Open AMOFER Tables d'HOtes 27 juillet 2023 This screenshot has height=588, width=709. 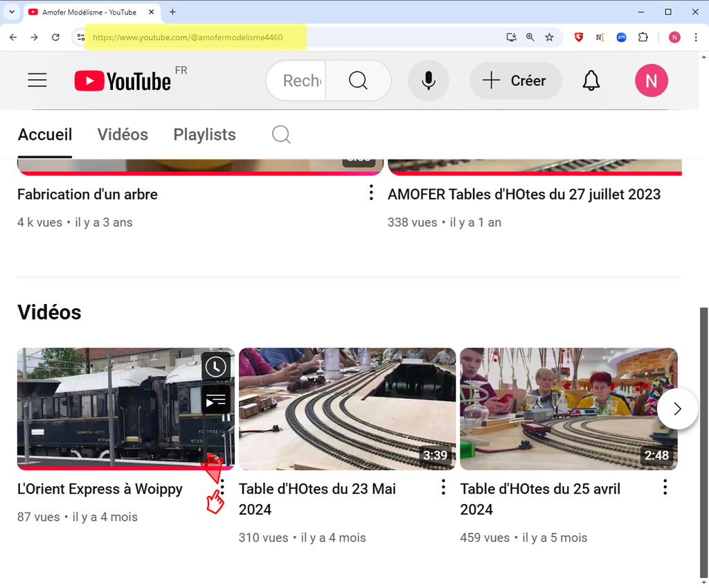(x=523, y=195)
